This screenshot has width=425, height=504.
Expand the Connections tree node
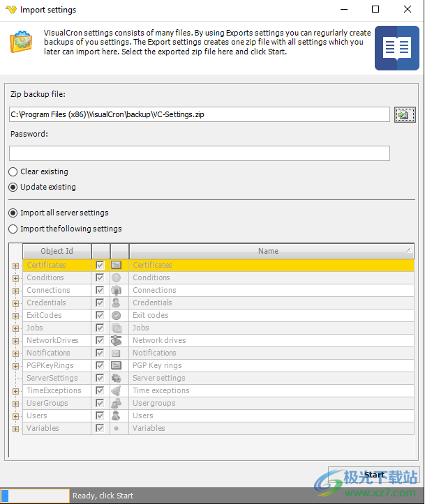point(15,291)
